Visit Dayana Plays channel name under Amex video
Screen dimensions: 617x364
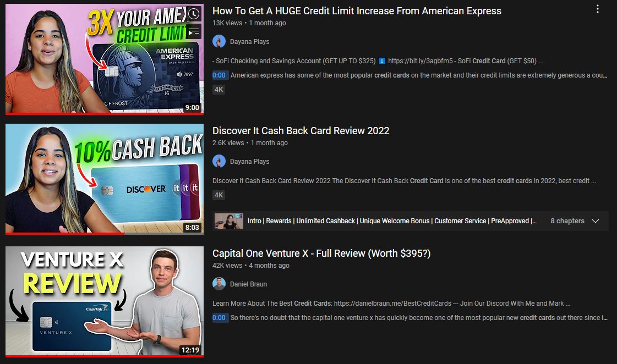click(x=249, y=42)
